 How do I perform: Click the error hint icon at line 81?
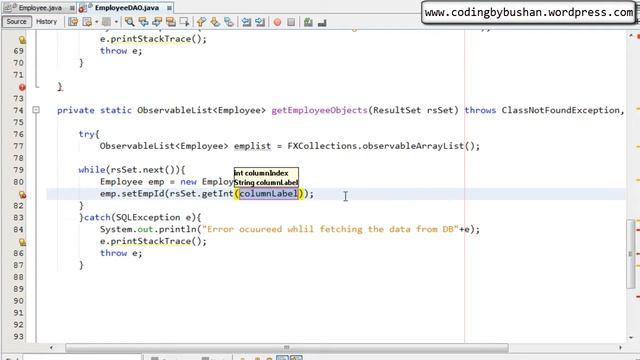click(22, 195)
